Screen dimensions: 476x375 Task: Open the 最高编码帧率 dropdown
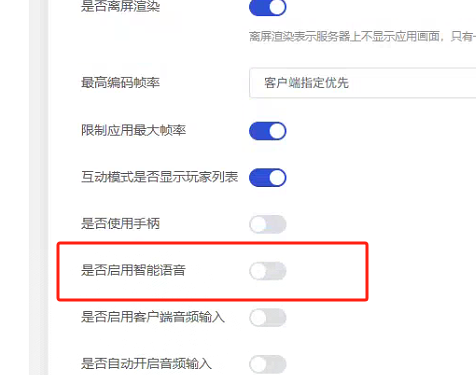pyautogui.click(x=363, y=83)
